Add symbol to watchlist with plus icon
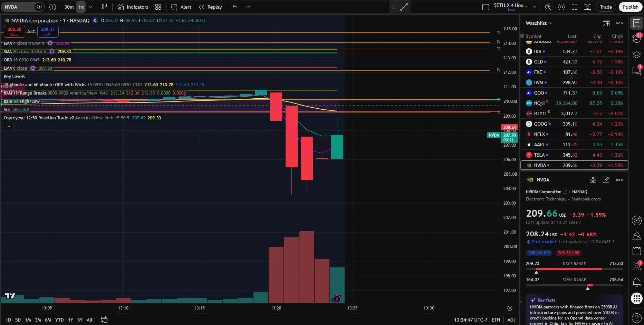This screenshot has width=644, height=325. (593, 23)
